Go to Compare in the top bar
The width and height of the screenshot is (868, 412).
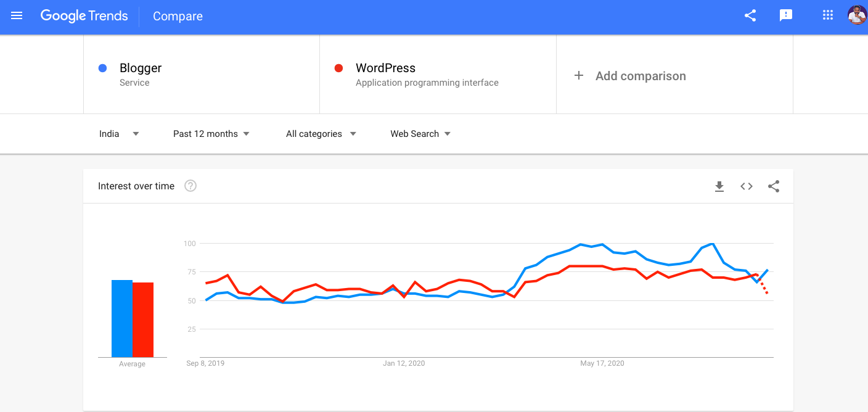click(178, 16)
